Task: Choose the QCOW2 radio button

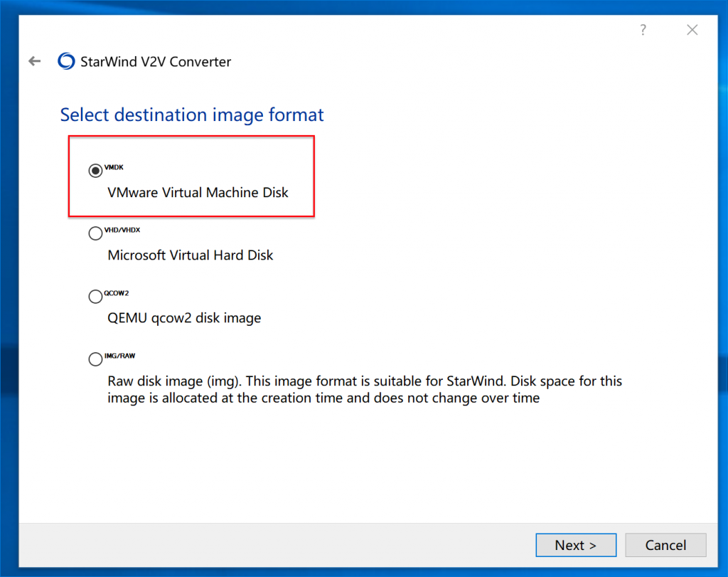Action: point(95,297)
